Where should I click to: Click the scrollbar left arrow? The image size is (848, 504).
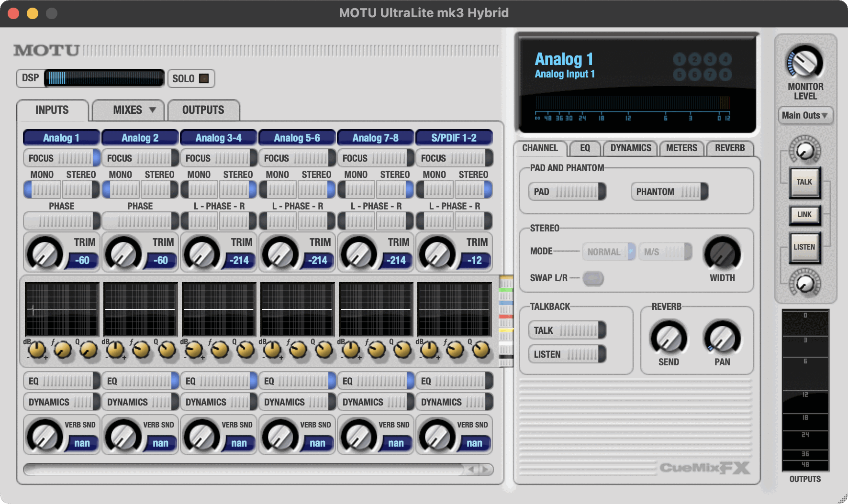coord(472,470)
